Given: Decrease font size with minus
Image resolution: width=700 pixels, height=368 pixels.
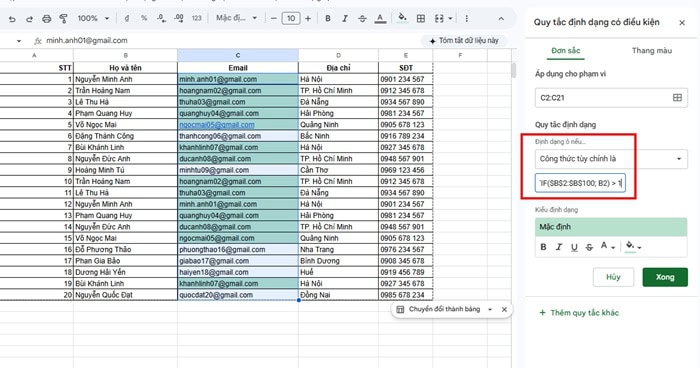Looking at the screenshot, I should click(274, 18).
